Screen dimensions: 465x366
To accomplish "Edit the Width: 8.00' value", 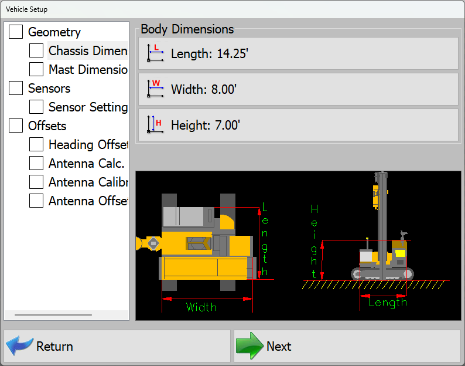I will tap(298, 89).
